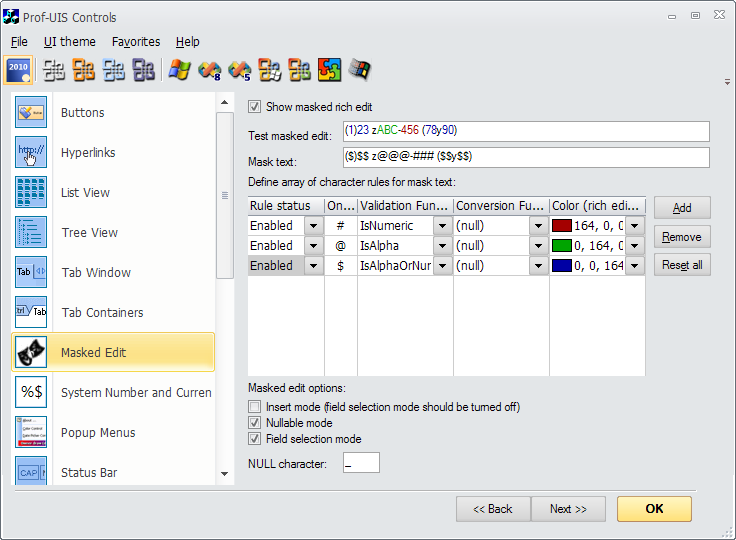Click the orange-yellow Office logo toolbar icon

click(x=299, y=70)
